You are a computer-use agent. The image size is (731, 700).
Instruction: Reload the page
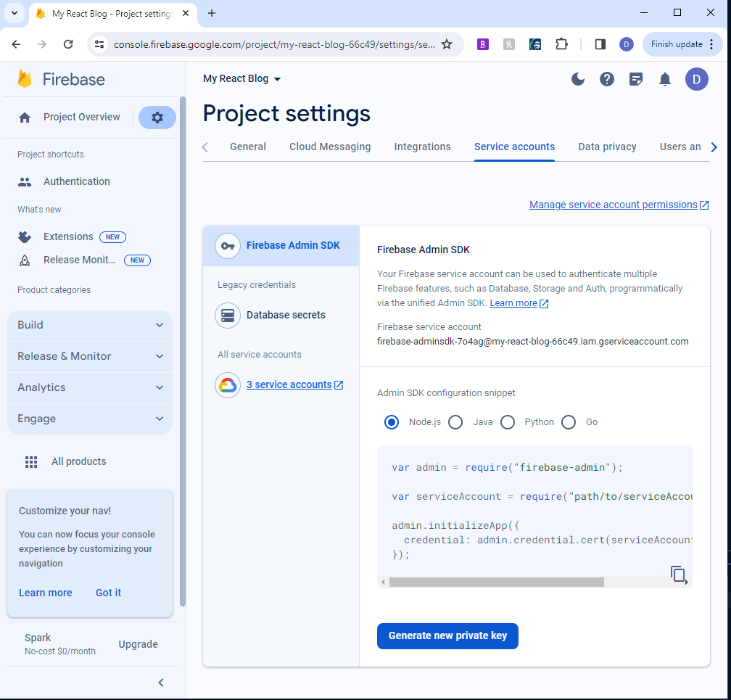(x=68, y=44)
